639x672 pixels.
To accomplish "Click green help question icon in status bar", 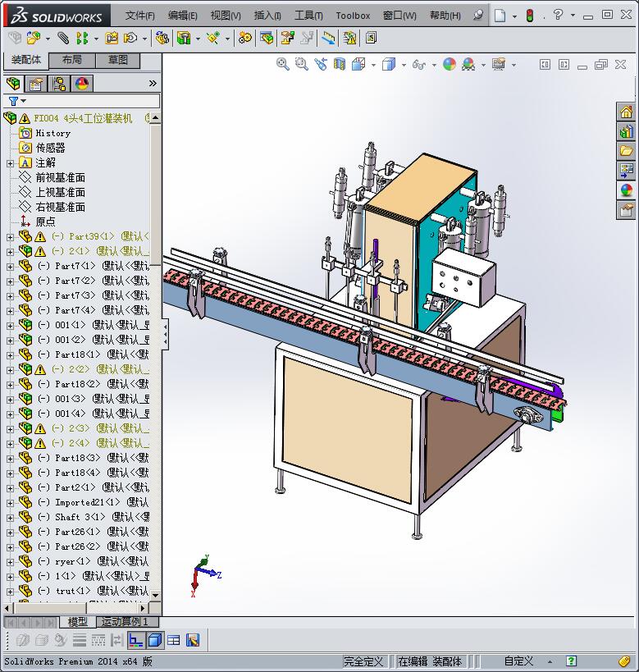I will [571, 661].
